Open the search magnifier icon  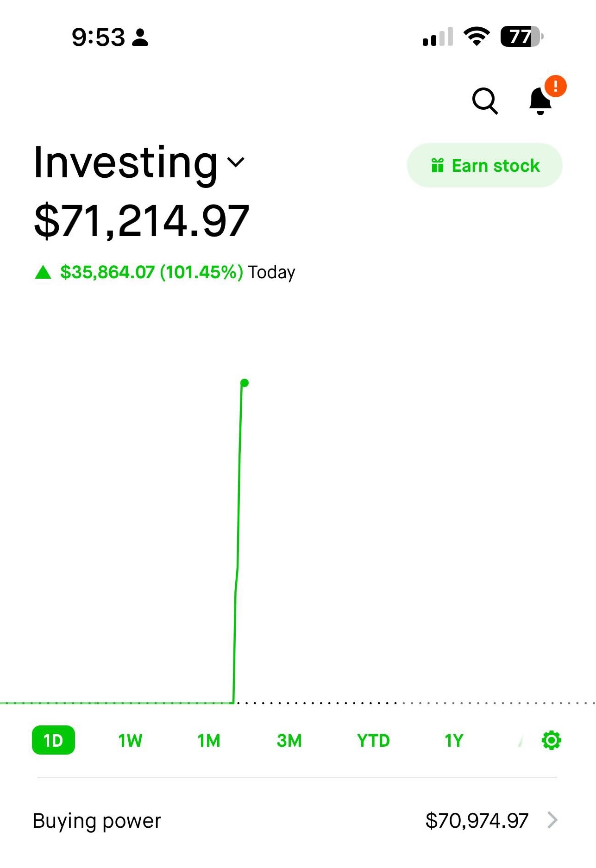484,100
